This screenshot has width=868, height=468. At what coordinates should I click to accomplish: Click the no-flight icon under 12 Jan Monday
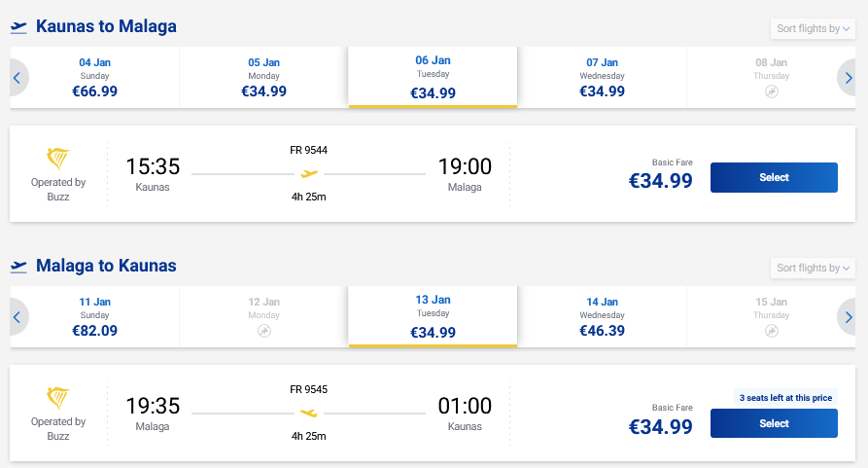coord(264,331)
